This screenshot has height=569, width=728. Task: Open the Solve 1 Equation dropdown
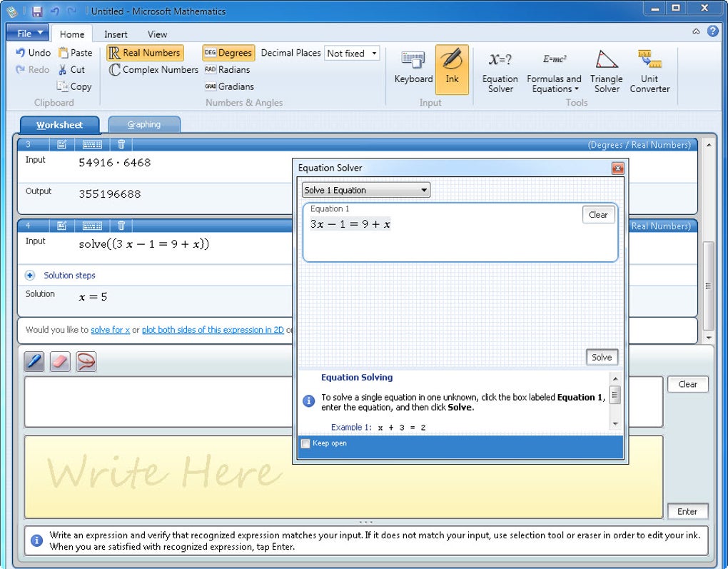pyautogui.click(x=366, y=190)
